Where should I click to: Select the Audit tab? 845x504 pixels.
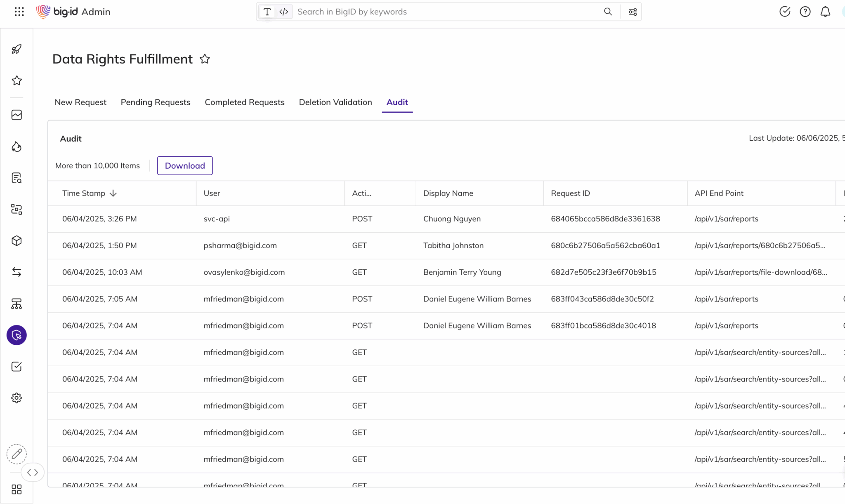(397, 102)
